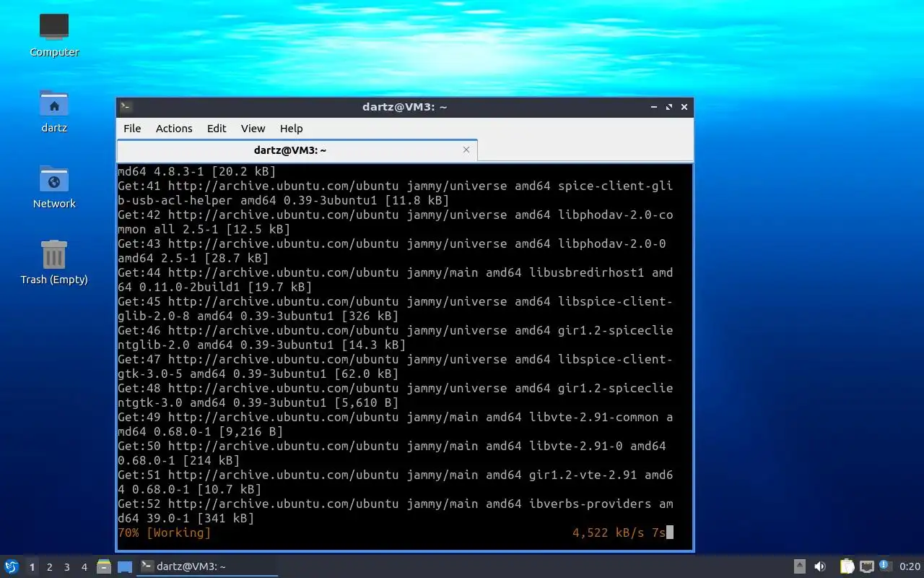The width and height of the screenshot is (924, 578).
Task: Click the dartz@VM3 taskbar window button
Action: (x=208, y=566)
